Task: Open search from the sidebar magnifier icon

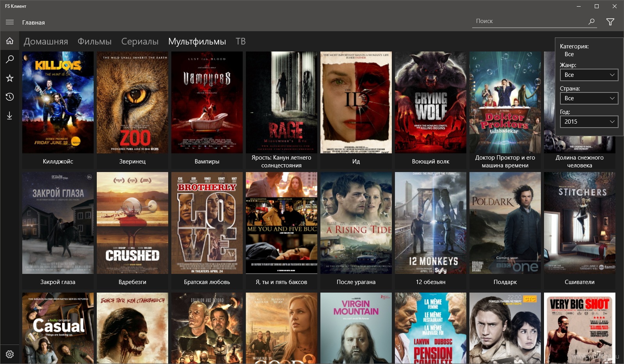Action: coord(10,59)
